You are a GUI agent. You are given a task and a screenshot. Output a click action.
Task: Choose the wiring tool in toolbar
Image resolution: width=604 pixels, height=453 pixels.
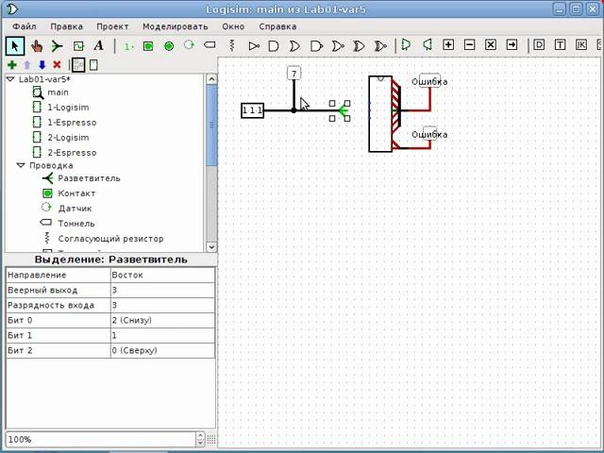pyautogui.click(x=57, y=46)
